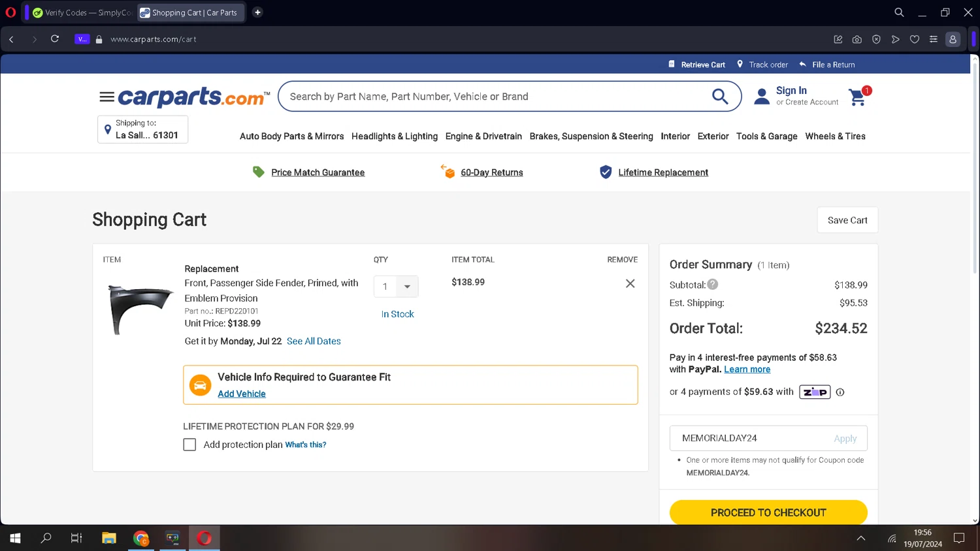Click Add Vehicle link
Viewport: 980px width, 551px height.
click(x=242, y=394)
